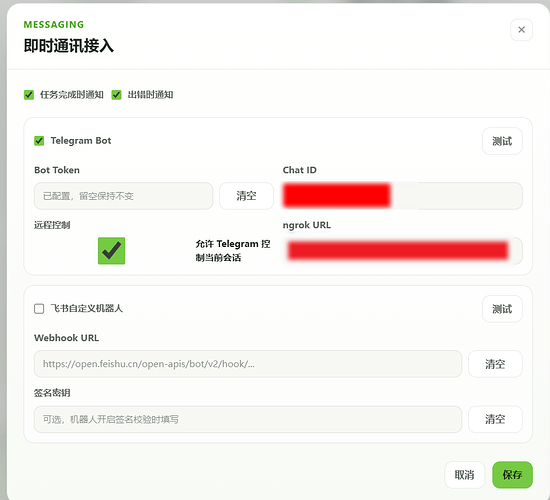Click the 签名密钥 label

pos(52,393)
